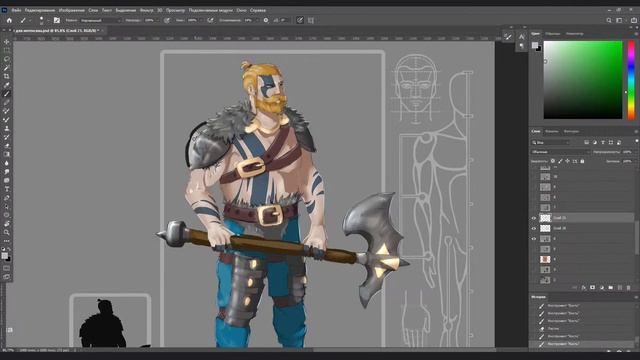Toggle airbrush build-up mode
This screenshot has height=360, width=640.
(210, 20)
